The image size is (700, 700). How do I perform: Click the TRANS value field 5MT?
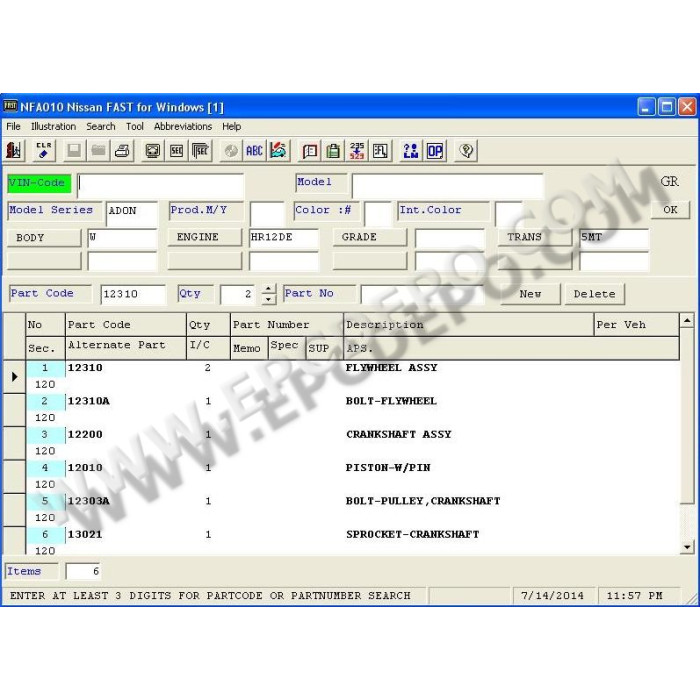click(x=614, y=238)
